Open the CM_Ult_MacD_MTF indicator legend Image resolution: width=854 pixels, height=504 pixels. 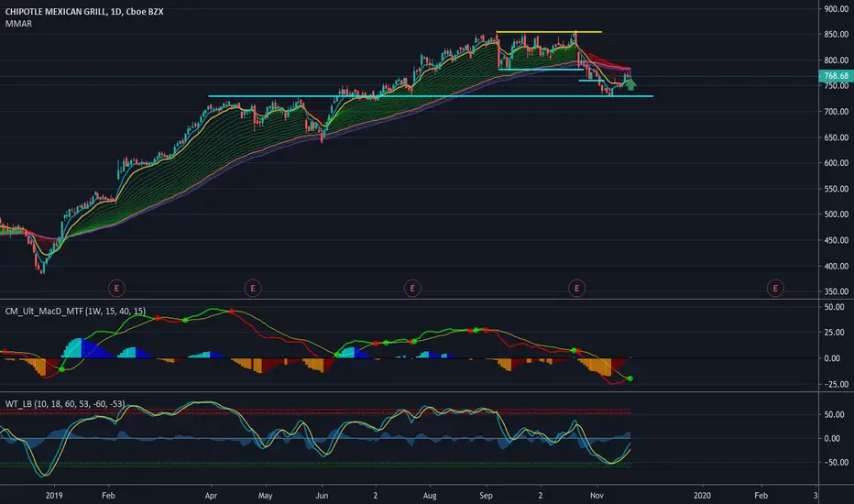coord(75,312)
